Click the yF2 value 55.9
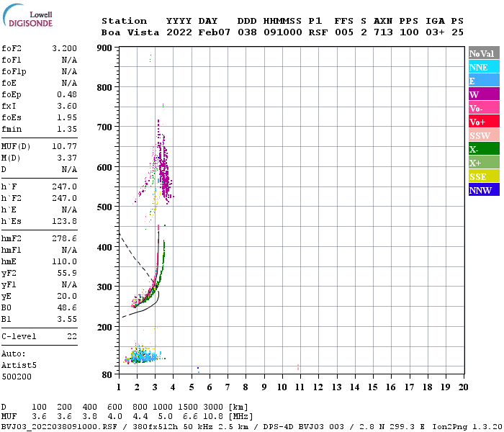Viewport: 504px width, 432px height. 67,273
